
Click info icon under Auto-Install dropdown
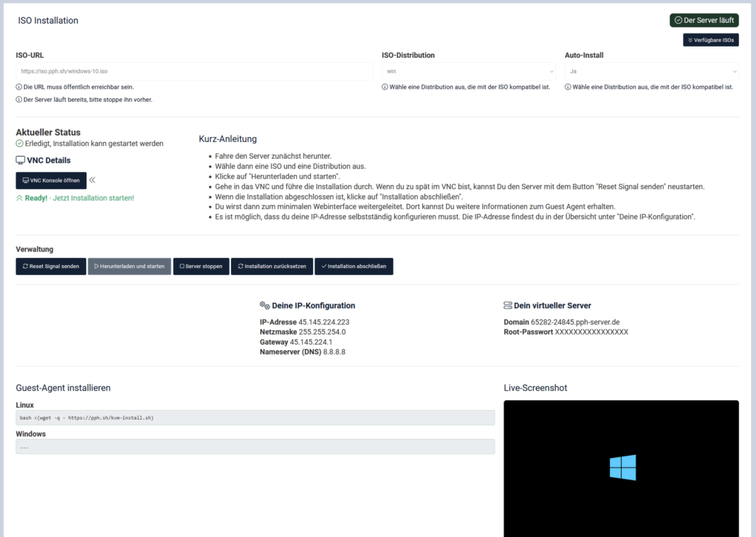point(568,87)
